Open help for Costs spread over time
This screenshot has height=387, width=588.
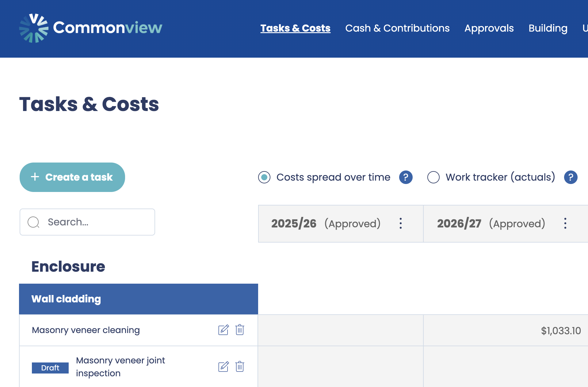[406, 177]
